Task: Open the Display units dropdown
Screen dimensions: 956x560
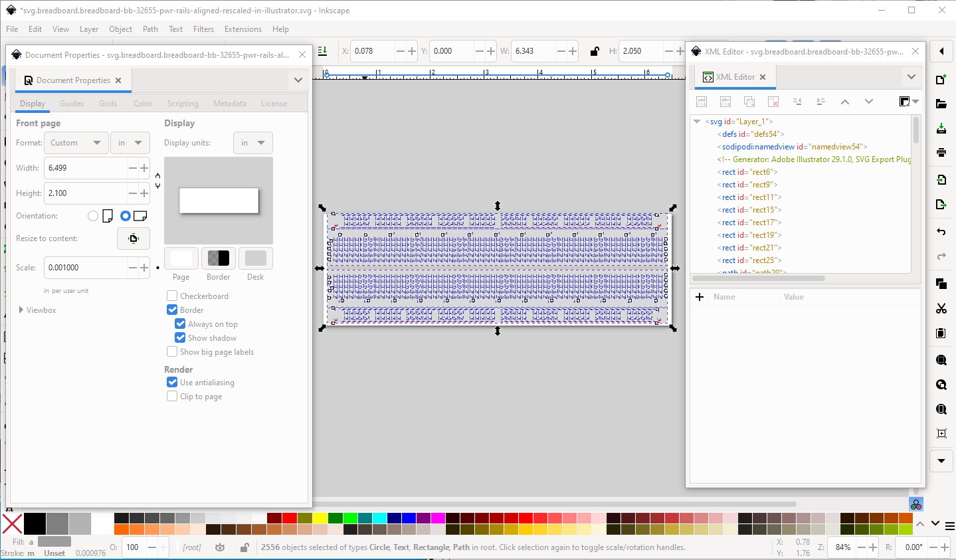Action: (x=253, y=143)
